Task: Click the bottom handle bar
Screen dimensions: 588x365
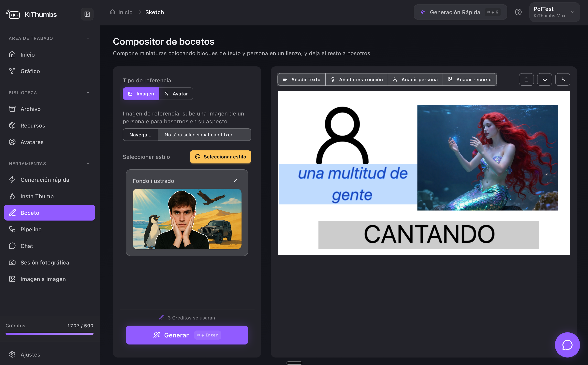Action: pos(294,363)
